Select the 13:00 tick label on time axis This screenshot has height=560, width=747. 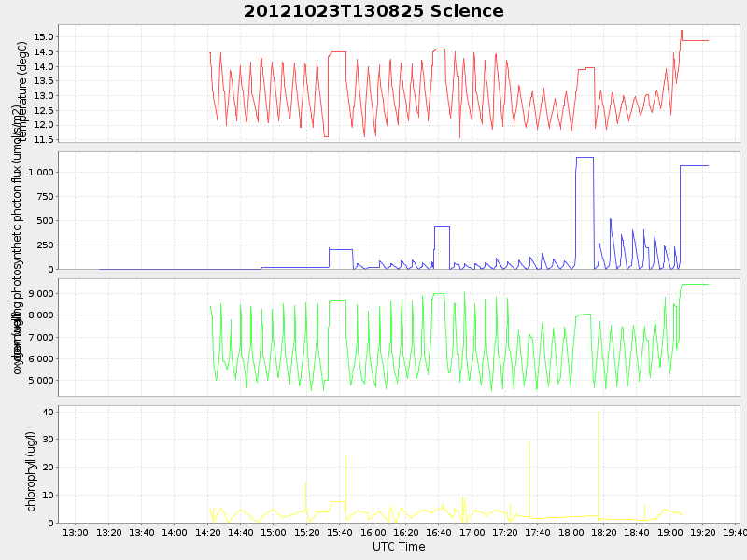click(x=76, y=532)
